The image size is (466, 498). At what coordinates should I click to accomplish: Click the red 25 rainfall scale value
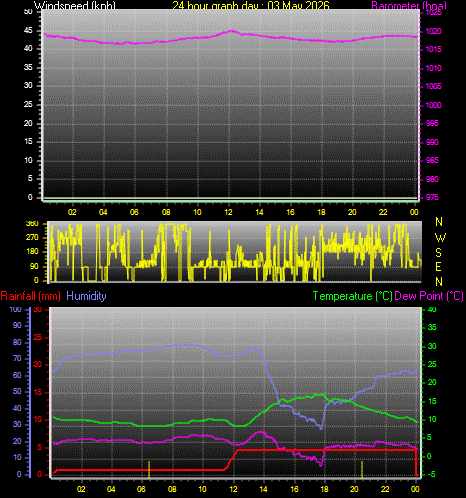coord(38,337)
